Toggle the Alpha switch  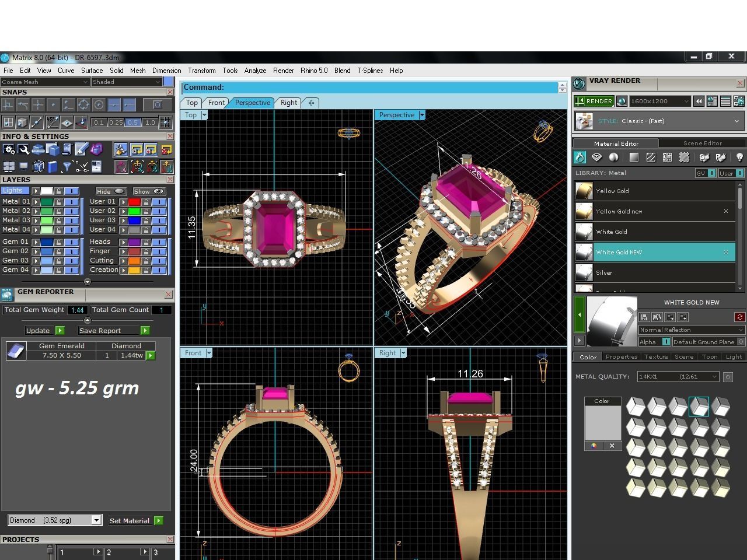click(665, 342)
